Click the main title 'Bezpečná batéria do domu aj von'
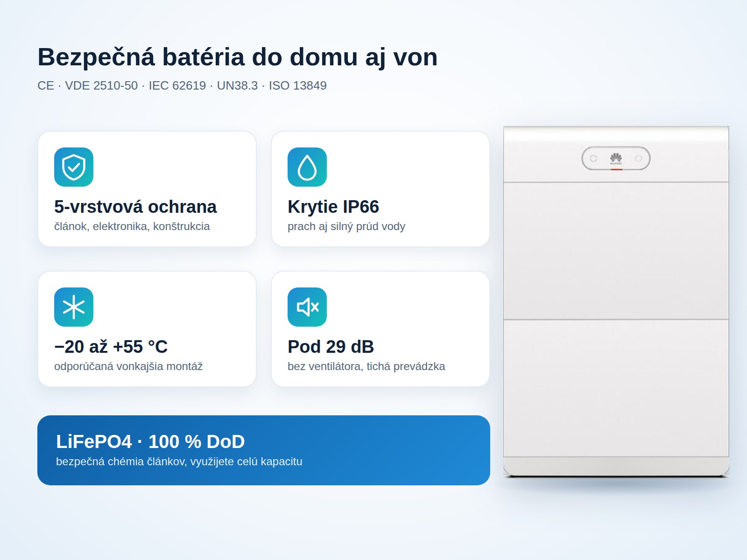747x560 pixels. 238,57
